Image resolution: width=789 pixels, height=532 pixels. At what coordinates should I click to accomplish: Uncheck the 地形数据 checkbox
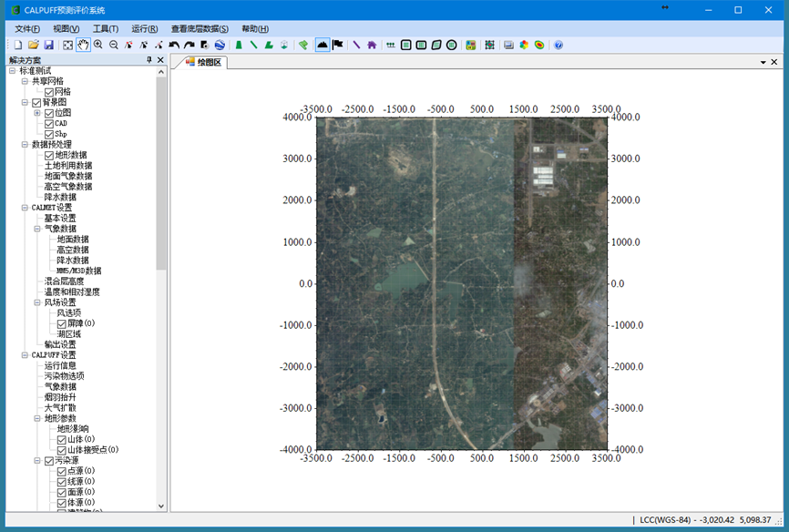pyautogui.click(x=49, y=155)
